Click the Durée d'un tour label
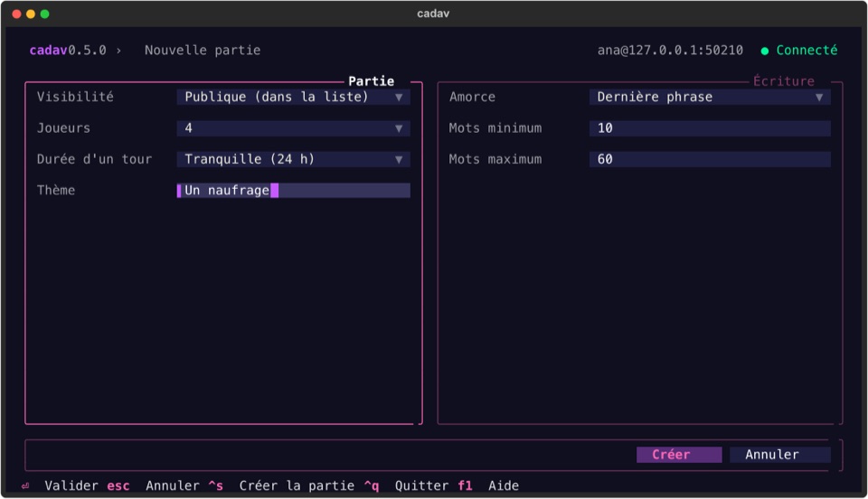The image size is (868, 499). (94, 159)
